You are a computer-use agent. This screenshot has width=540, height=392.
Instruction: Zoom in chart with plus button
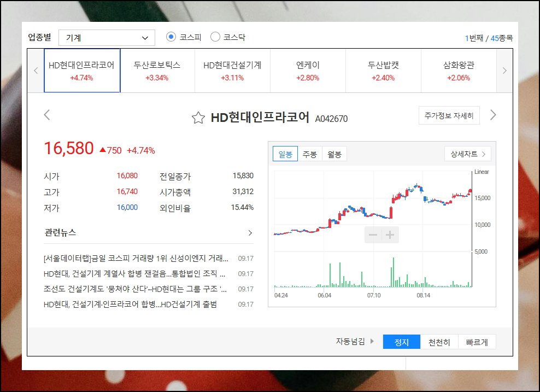point(390,235)
